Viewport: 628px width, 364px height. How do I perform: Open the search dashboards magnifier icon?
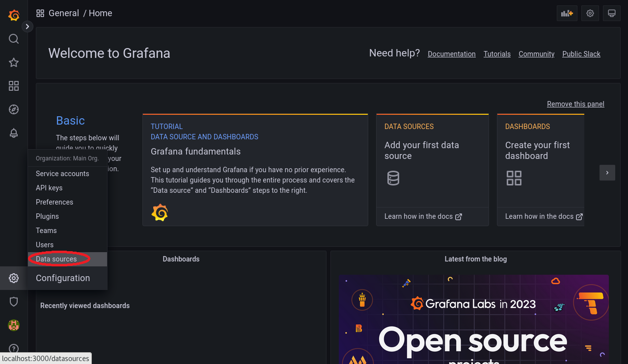click(x=14, y=39)
